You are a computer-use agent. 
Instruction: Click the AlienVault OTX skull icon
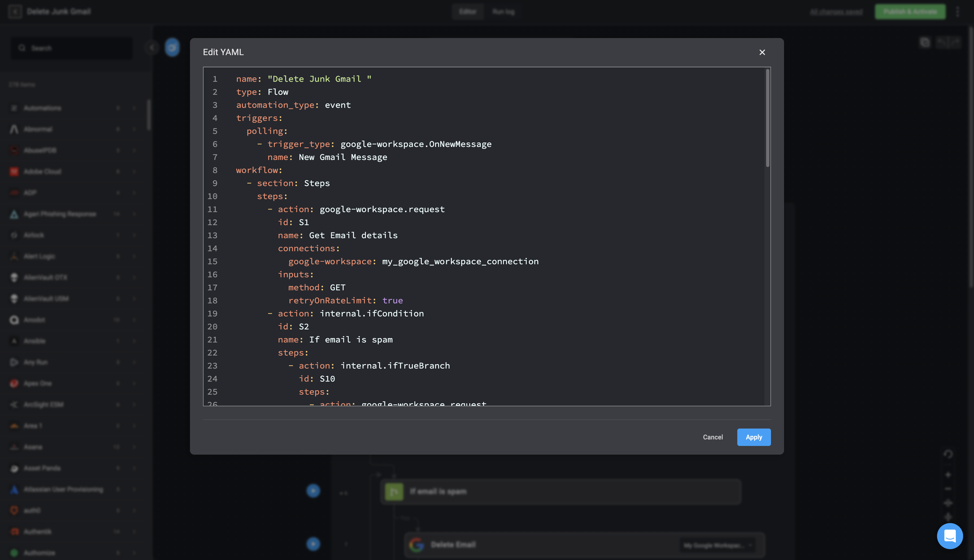tap(14, 277)
